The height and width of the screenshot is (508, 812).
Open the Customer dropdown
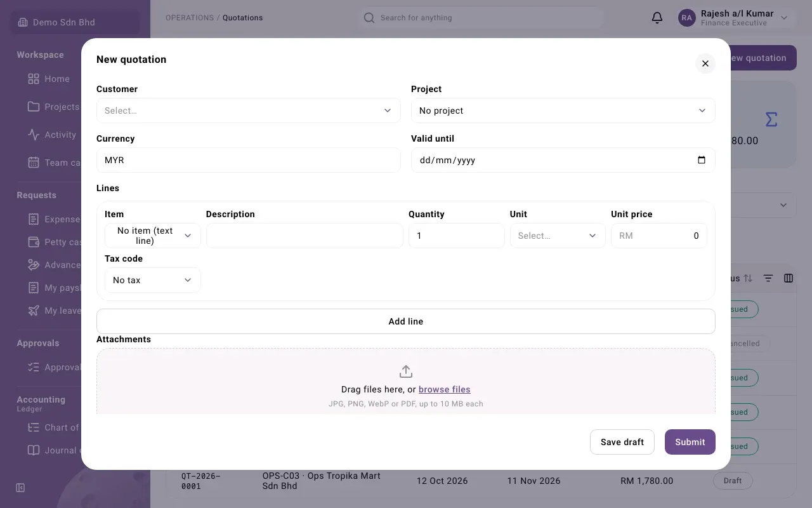[x=249, y=110]
